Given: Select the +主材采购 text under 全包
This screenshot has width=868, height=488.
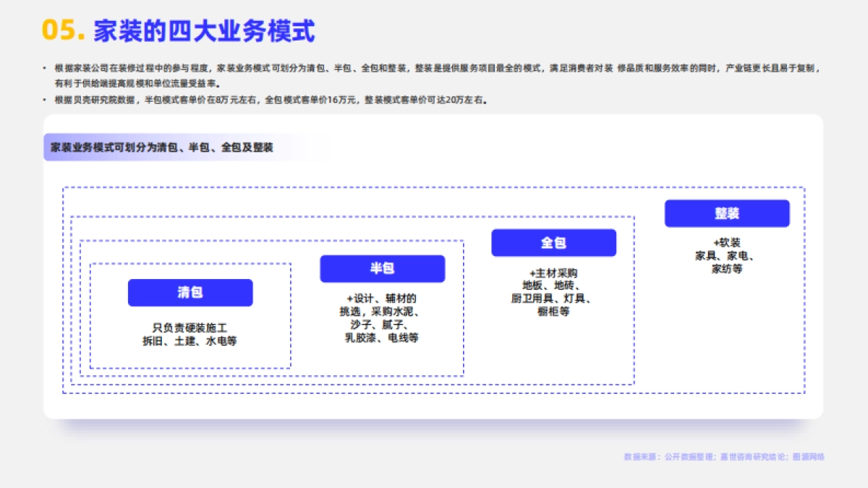Looking at the screenshot, I should 554,274.
